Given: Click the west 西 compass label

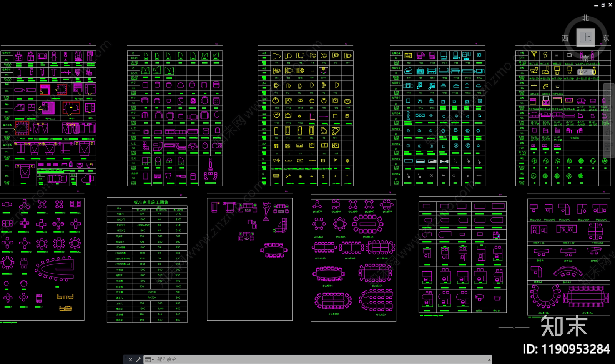Looking at the screenshot, I should pos(565,38).
